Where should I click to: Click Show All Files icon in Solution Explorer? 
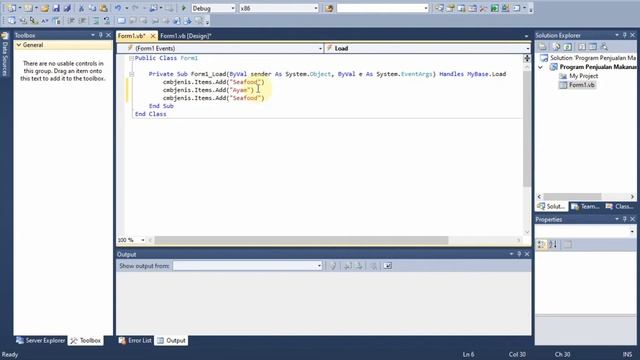(556, 47)
